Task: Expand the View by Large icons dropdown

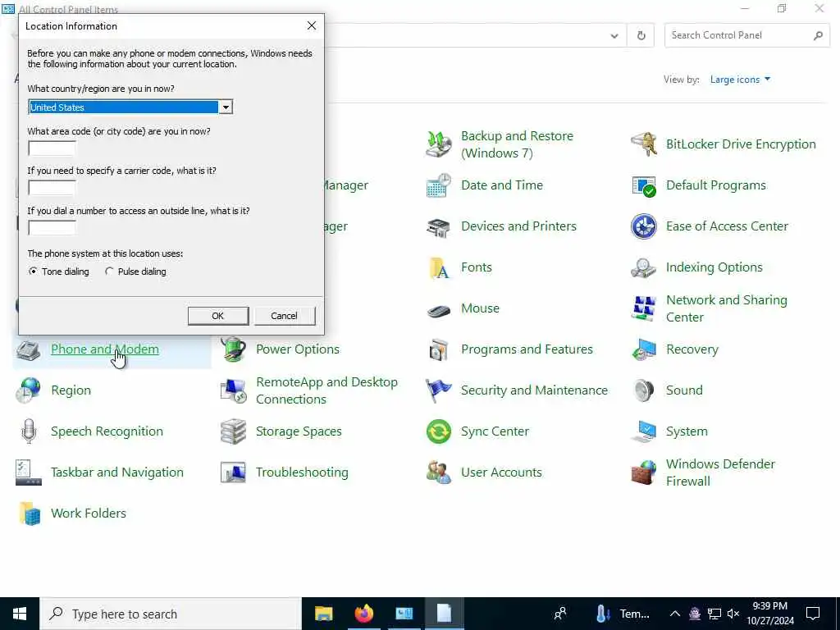Action: click(x=740, y=80)
